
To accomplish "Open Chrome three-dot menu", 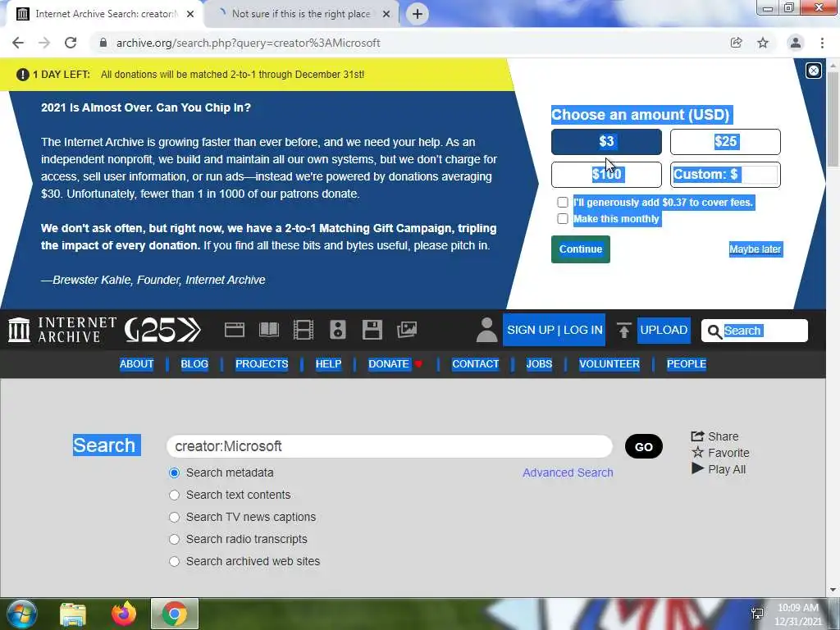I will pyautogui.click(x=822, y=43).
